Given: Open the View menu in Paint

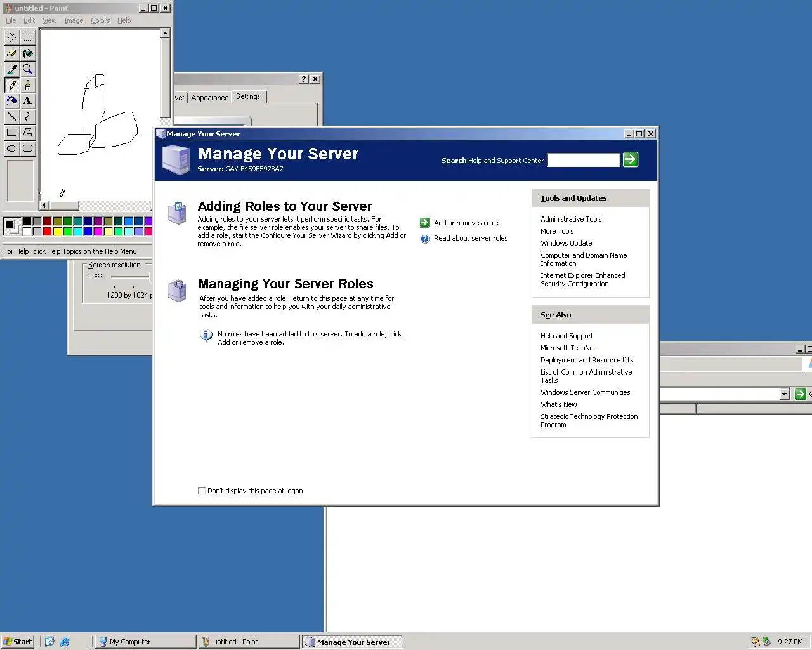Looking at the screenshot, I should (x=49, y=20).
